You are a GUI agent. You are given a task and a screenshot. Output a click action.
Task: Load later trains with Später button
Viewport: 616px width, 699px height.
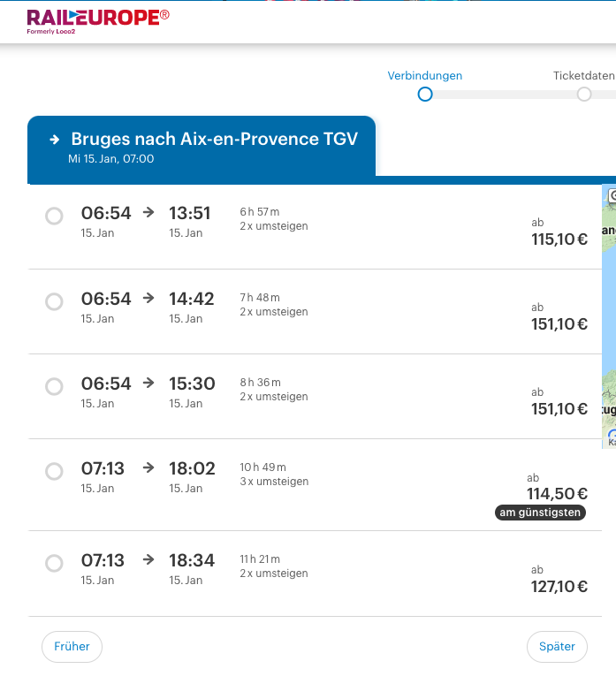[x=557, y=647]
